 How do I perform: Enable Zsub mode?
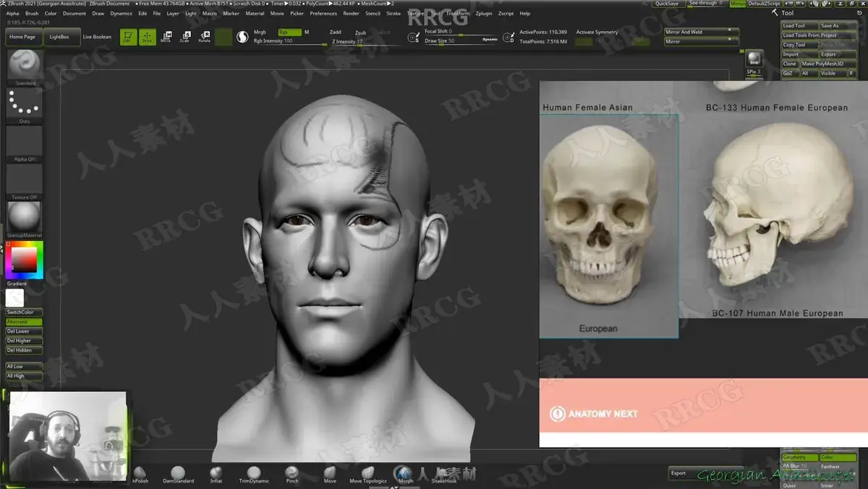coord(360,33)
